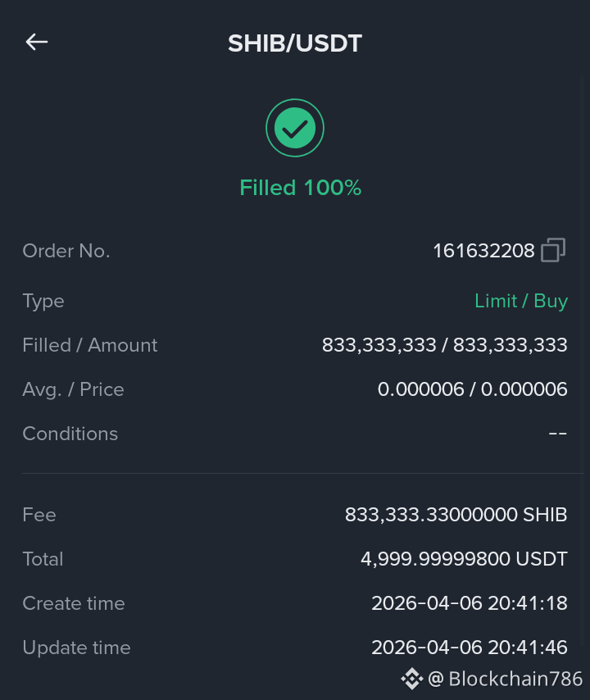Click the Avg. / Price value
Image resolution: width=590 pixels, height=700 pixels.
tap(473, 389)
